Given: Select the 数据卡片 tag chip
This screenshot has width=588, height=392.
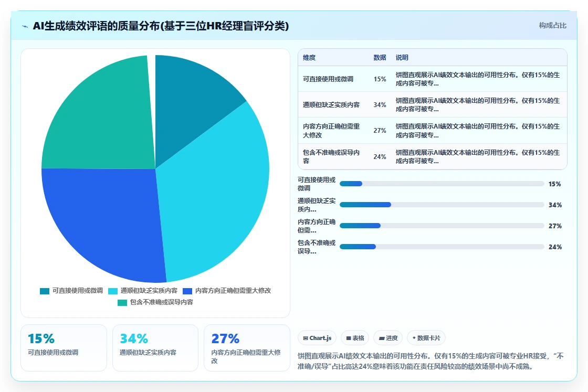Looking at the screenshot, I should point(426,338).
